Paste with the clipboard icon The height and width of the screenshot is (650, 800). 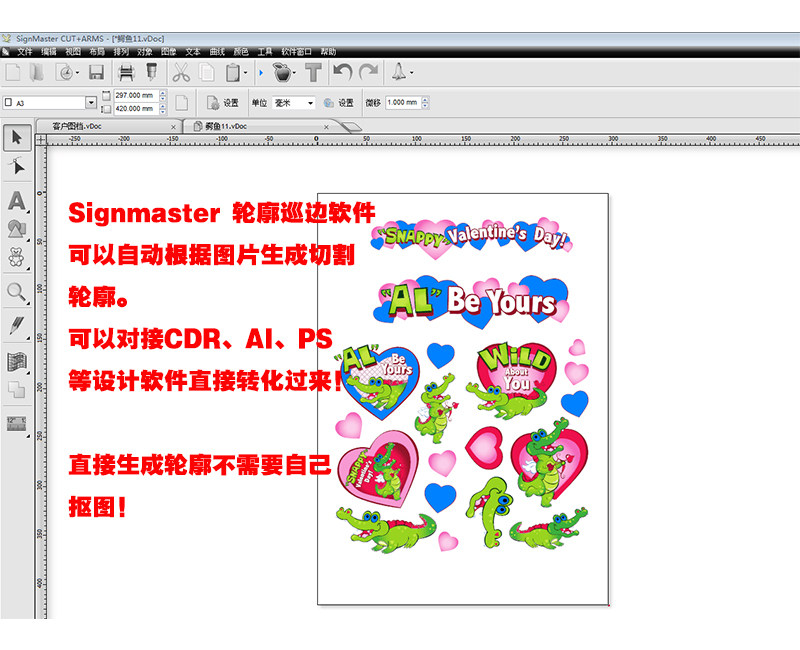tap(233, 73)
